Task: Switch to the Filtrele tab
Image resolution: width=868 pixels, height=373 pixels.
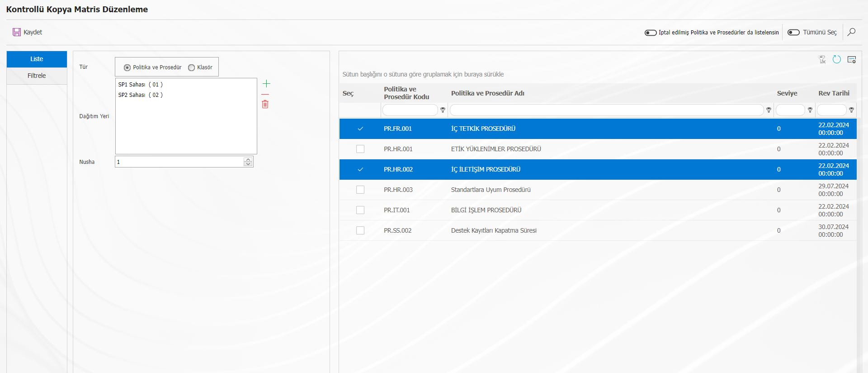Action: point(37,76)
